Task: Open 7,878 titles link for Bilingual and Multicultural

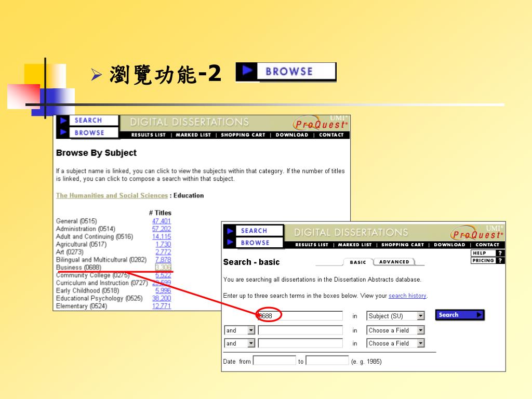Action: point(163,260)
